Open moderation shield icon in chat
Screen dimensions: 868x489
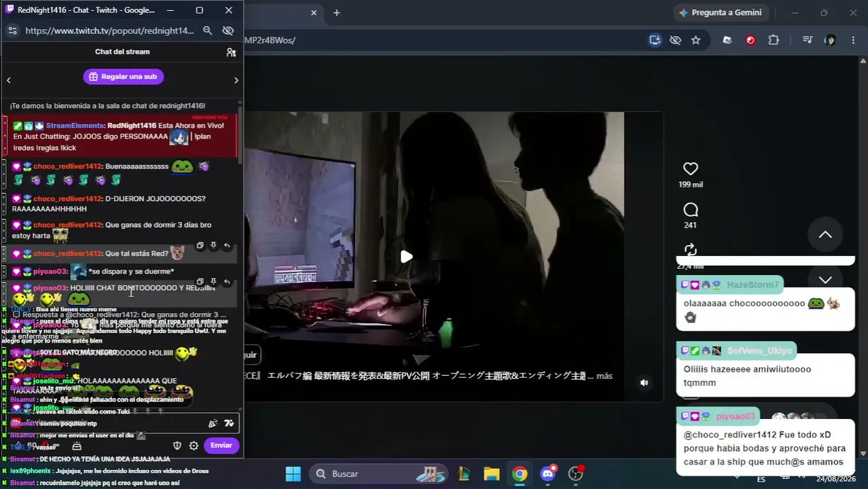177,446
